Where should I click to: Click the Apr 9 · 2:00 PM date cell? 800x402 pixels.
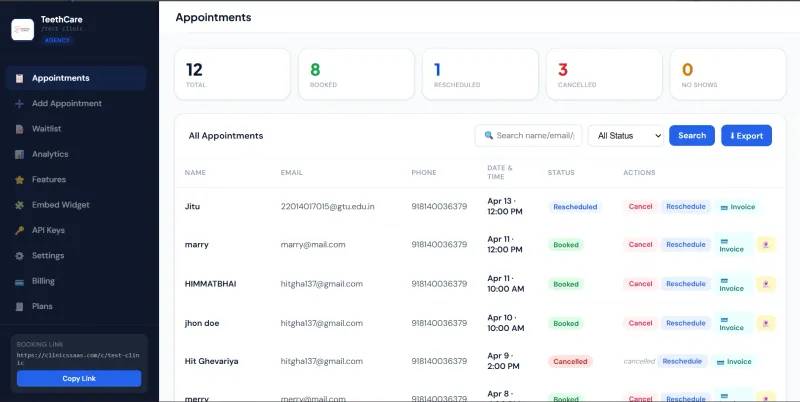pyautogui.click(x=503, y=361)
